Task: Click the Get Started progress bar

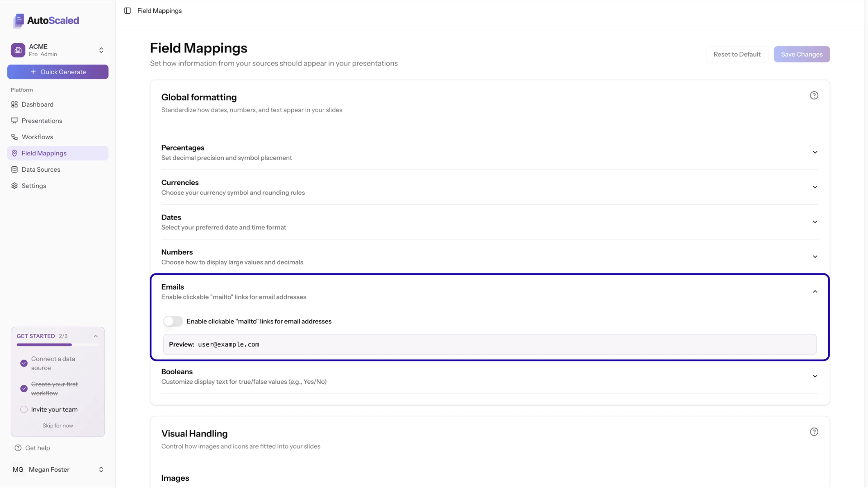Action: click(57, 345)
